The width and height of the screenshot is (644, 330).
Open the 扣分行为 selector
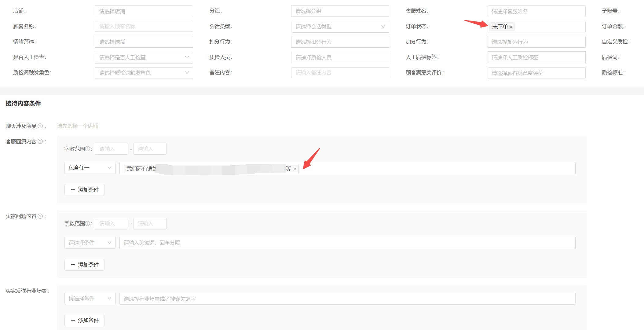[x=340, y=42]
